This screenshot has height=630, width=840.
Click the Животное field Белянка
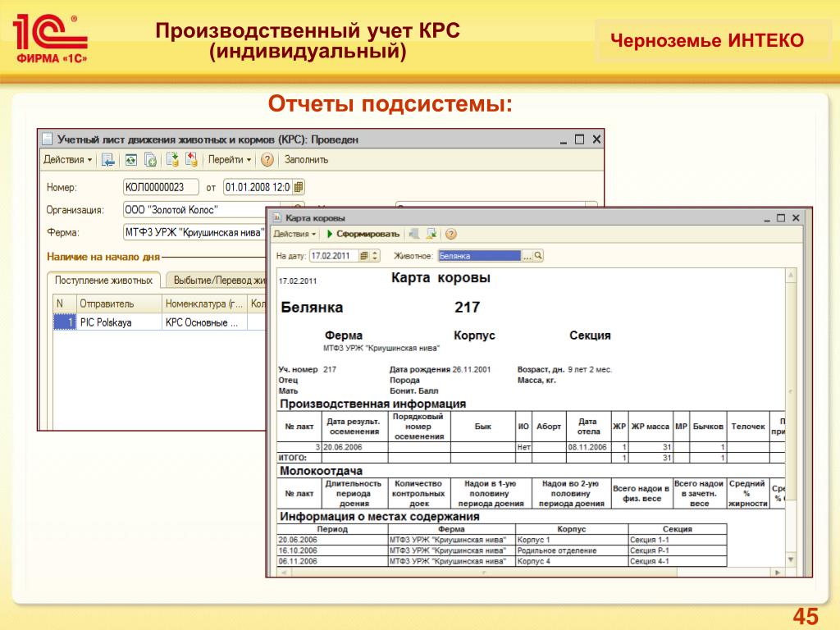[x=479, y=256]
